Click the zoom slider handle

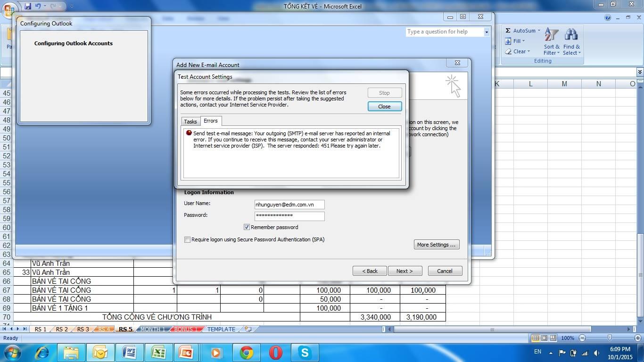(610, 338)
